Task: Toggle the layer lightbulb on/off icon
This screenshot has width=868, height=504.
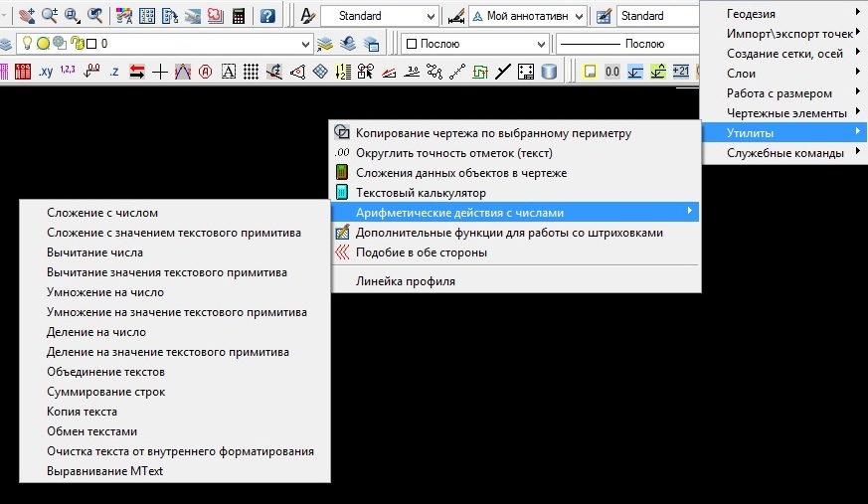Action: 28,45
